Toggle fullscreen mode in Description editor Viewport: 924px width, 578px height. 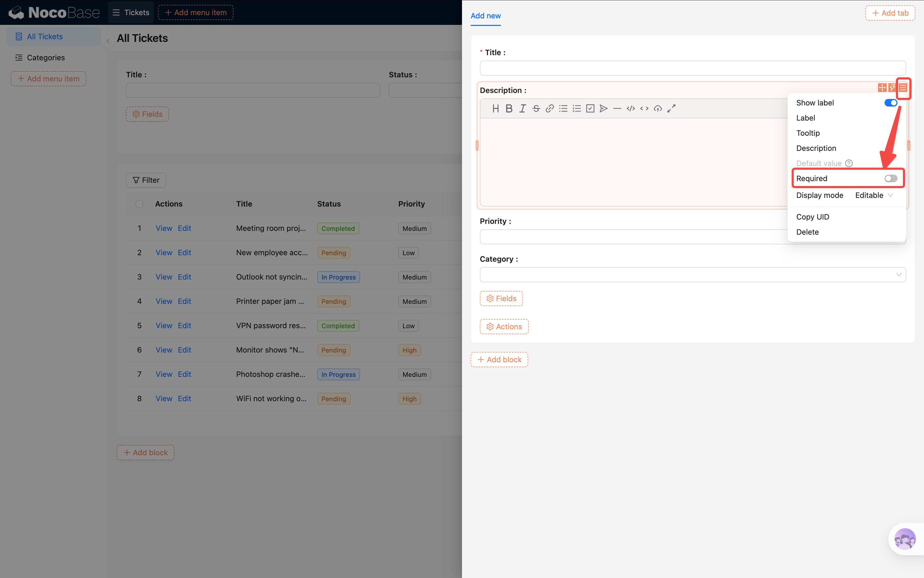[x=671, y=109]
